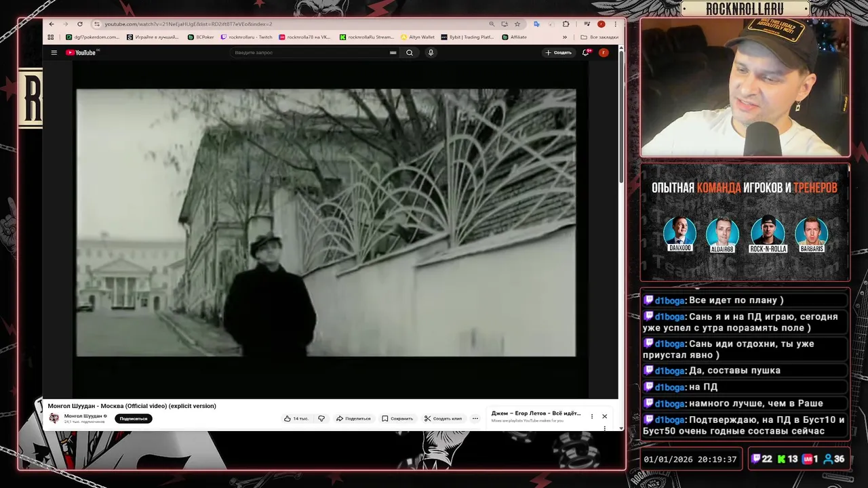868x488 pixels.
Task: Open Монгол Шуудан channel name link
Action: (x=83, y=415)
